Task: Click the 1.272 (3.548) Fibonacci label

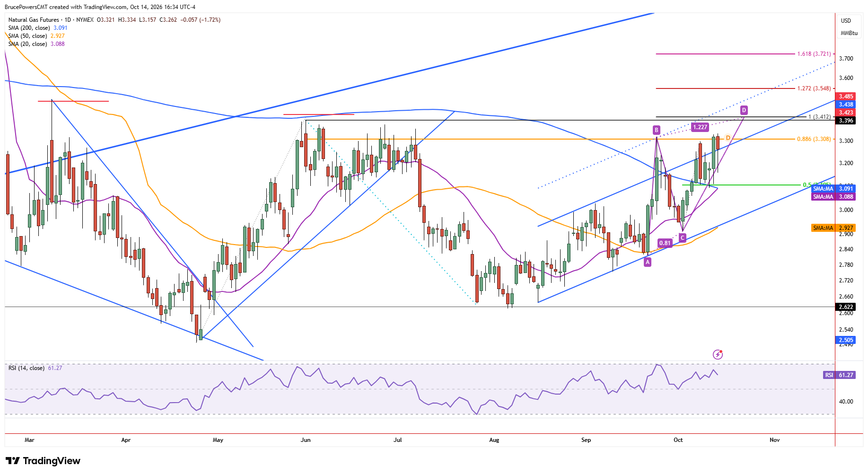Action: [x=814, y=88]
